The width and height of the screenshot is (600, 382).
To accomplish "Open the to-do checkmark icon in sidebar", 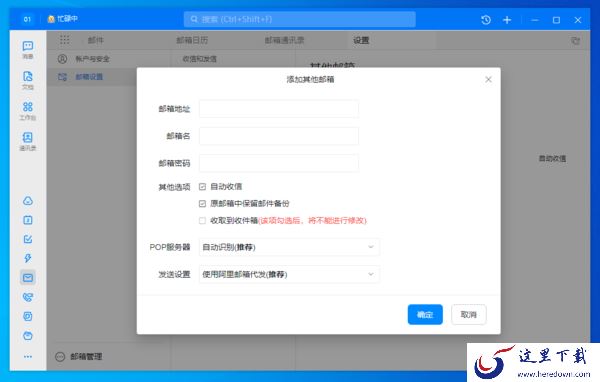I will click(x=28, y=239).
